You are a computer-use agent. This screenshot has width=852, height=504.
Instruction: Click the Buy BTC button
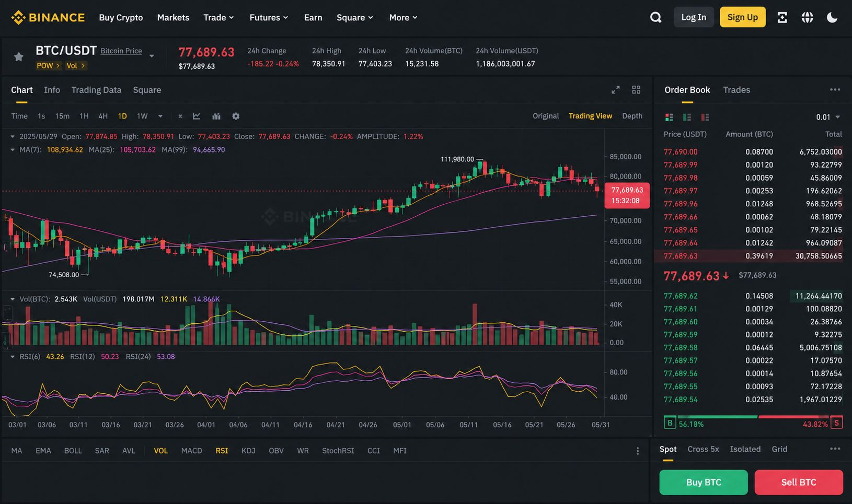(x=704, y=482)
